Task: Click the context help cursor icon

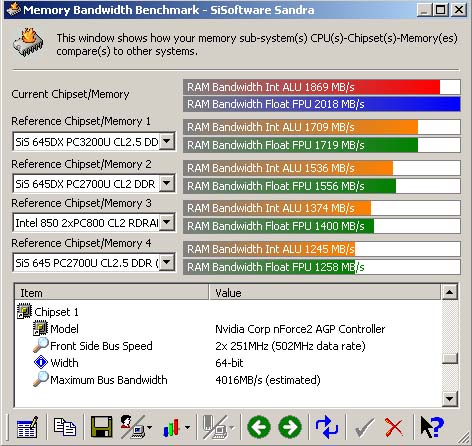Action: click(431, 427)
